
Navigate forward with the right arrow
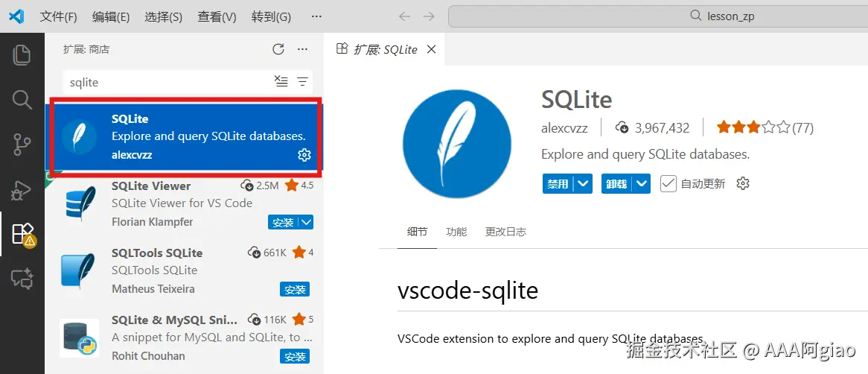click(x=429, y=16)
